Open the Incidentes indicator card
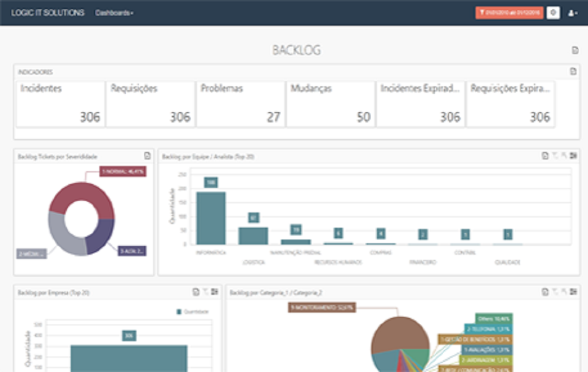 (61, 104)
